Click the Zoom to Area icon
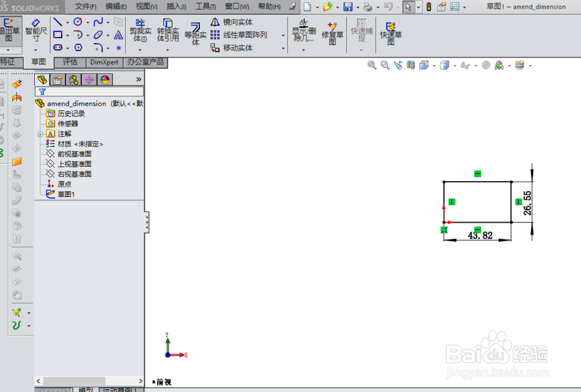 [385, 65]
